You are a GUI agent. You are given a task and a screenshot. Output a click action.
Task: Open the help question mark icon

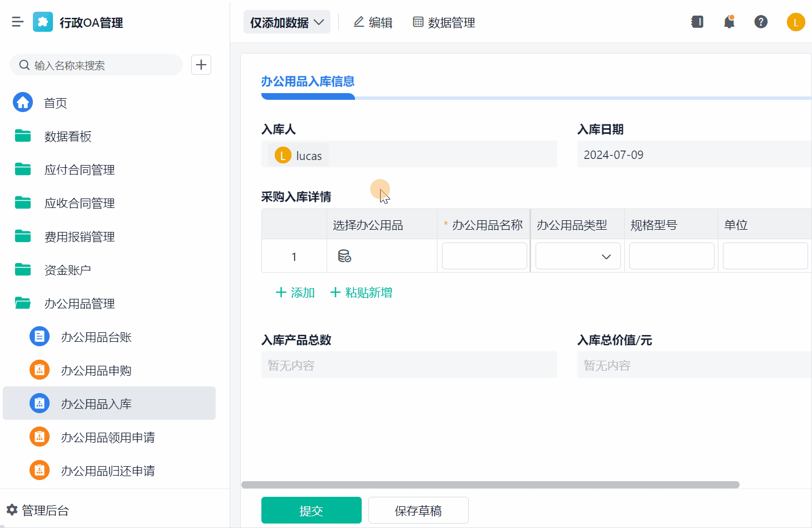[761, 22]
